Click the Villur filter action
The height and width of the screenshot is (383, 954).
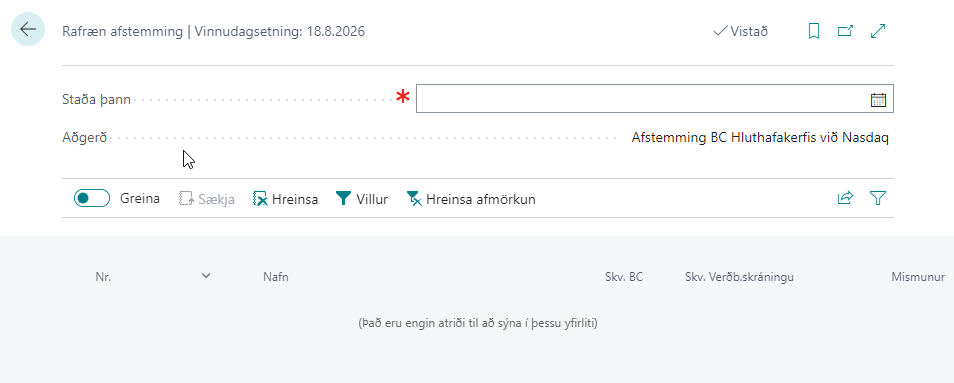click(362, 199)
